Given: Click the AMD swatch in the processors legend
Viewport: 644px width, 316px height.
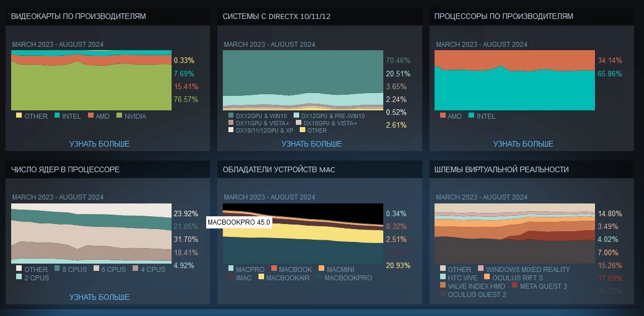Looking at the screenshot, I should click(443, 116).
